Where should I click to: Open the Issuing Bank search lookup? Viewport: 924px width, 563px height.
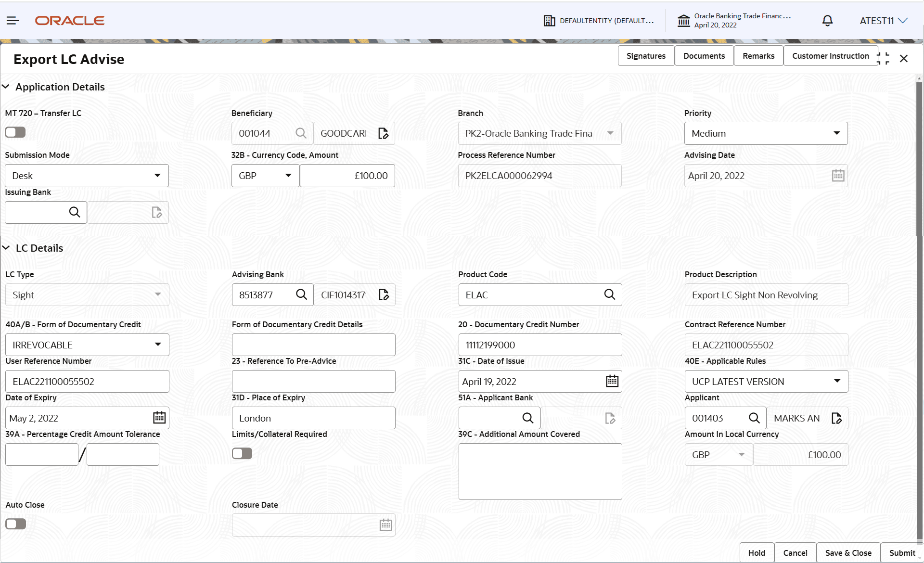75,212
